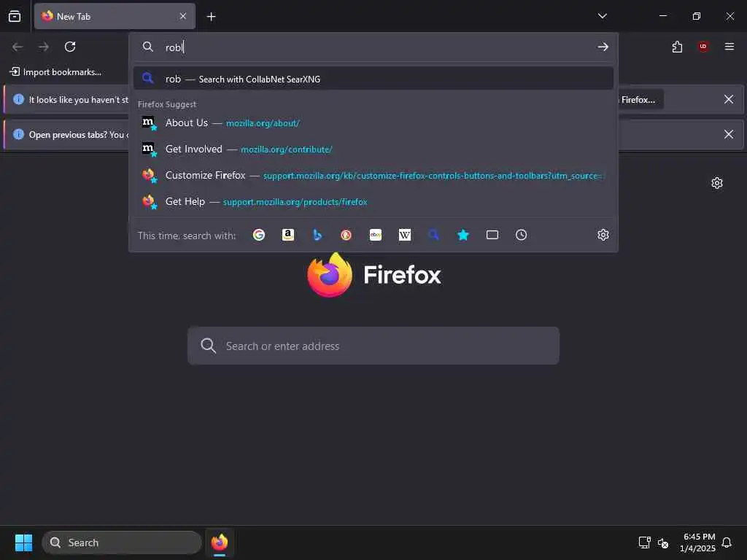Click Import bookmarks in bookmarks toolbar
The image size is (747, 560).
pyautogui.click(x=56, y=72)
